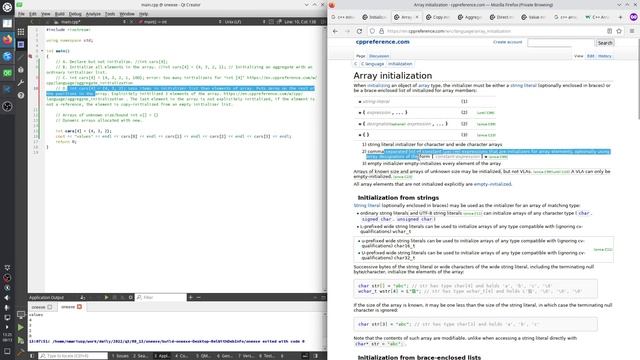This screenshot has width=640, height=360.
Task: Reload the cppreference page in Firefox
Action: pos(359,31)
